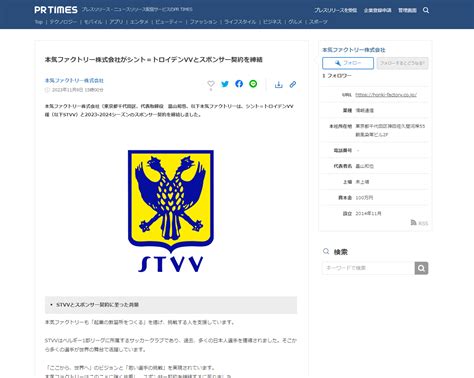The width and height of the screenshot is (474, 378).
Task: Share the article on Facebook
Action: tap(239, 84)
